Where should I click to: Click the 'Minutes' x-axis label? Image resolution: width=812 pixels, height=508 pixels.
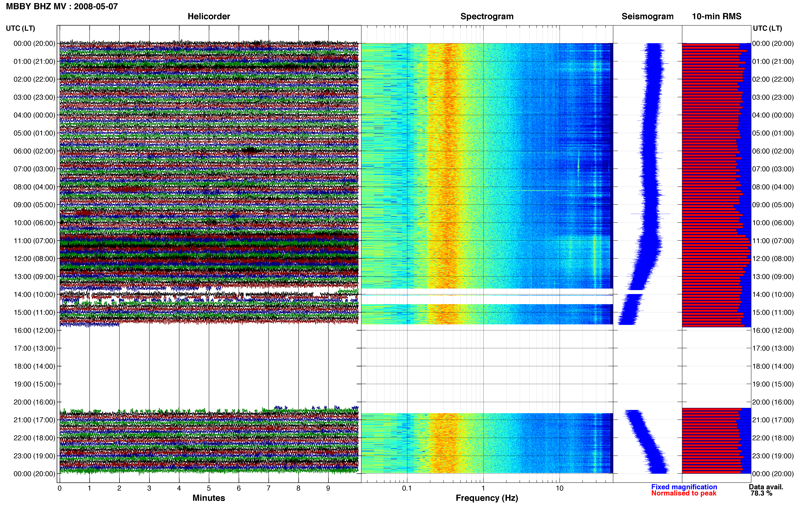point(208,498)
